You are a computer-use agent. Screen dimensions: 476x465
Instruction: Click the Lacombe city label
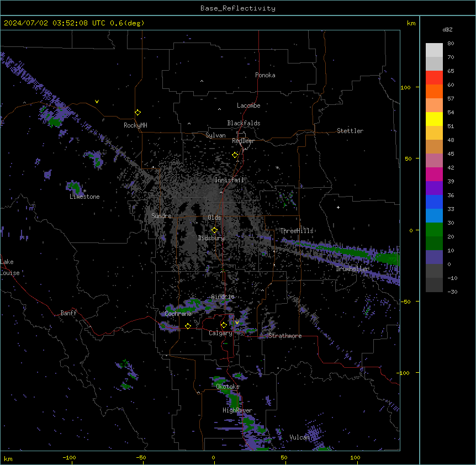click(x=248, y=105)
